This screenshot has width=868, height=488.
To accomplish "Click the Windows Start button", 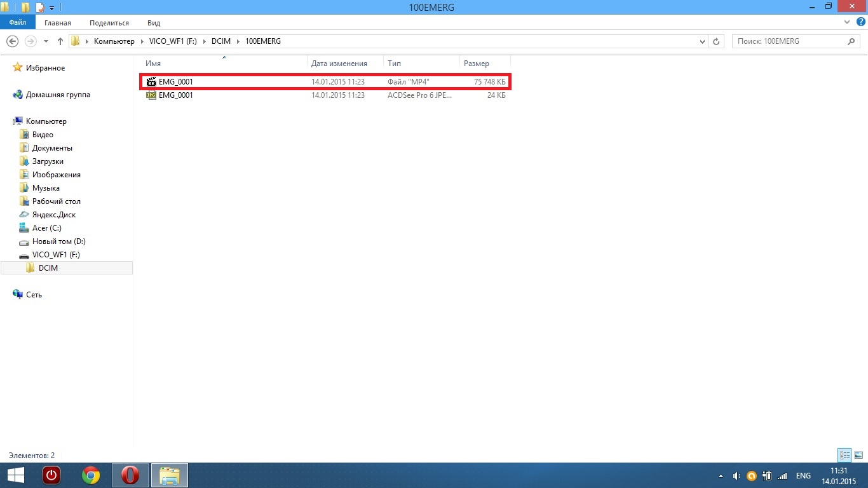I will click(15, 475).
